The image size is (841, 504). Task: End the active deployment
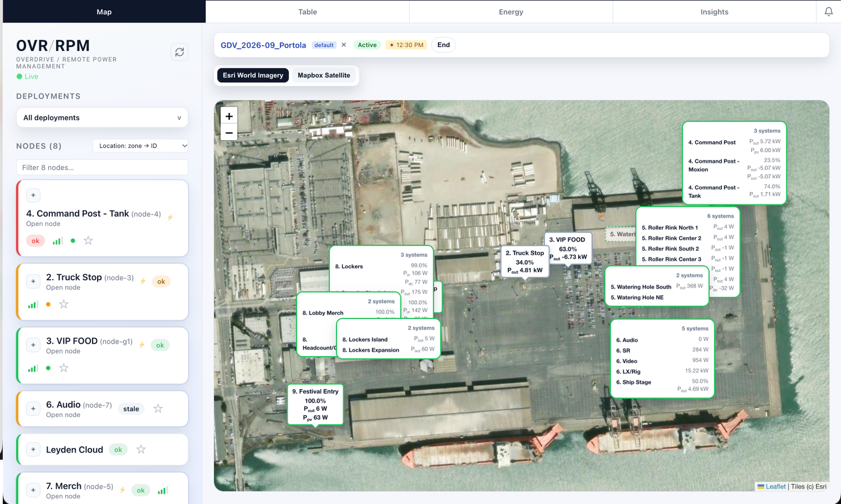[x=443, y=45]
